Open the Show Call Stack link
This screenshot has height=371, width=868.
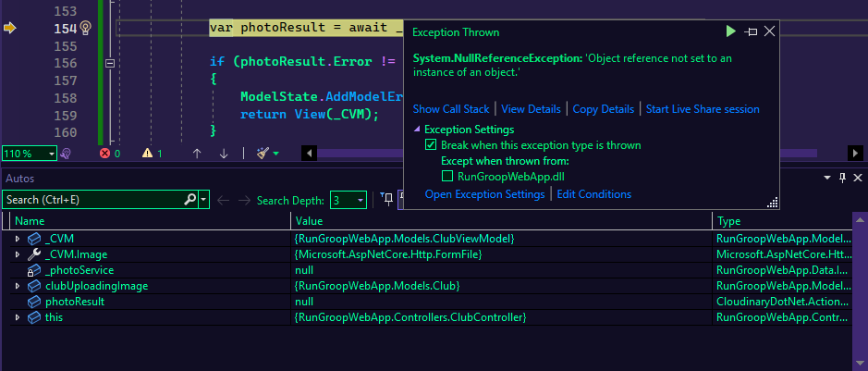click(451, 109)
